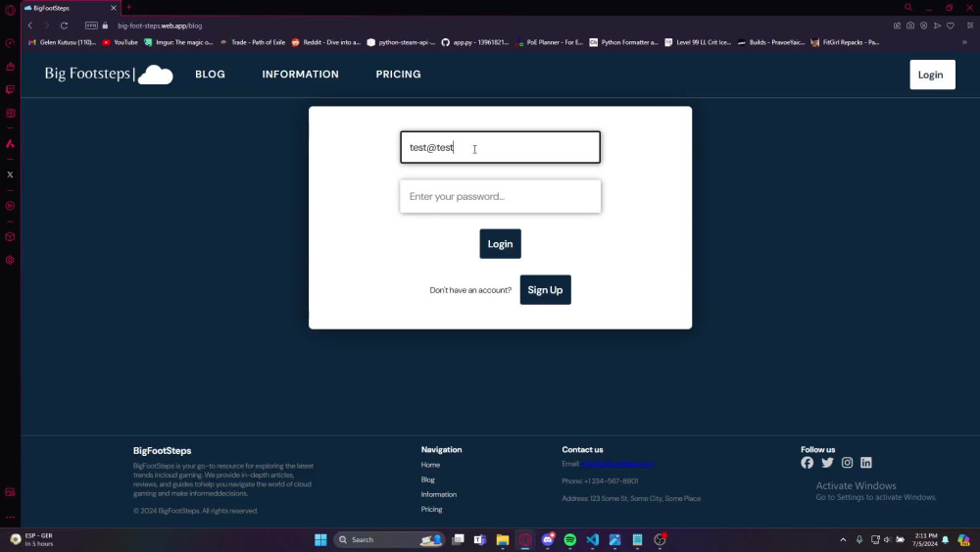
Task: Show hidden system tray icons chevron
Action: pos(843,539)
